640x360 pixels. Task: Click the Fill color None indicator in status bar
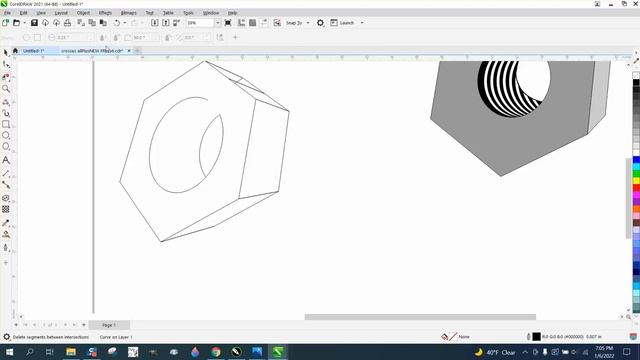coord(456,337)
